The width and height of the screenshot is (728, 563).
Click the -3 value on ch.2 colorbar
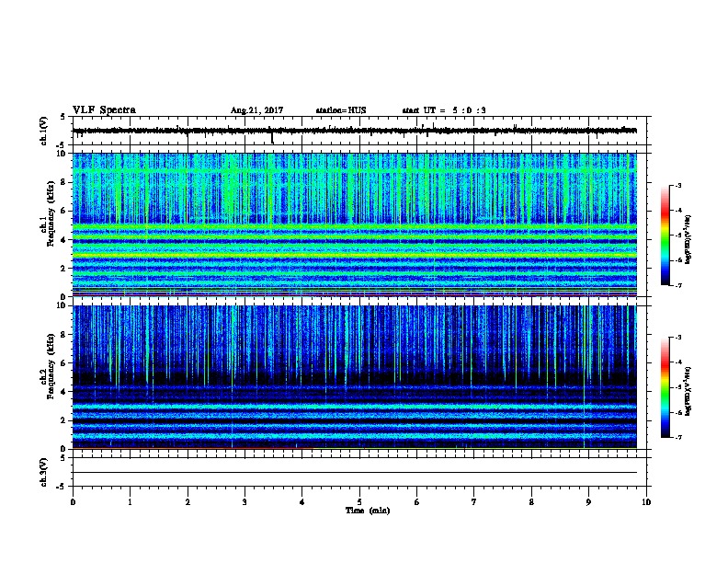pyautogui.click(x=677, y=338)
